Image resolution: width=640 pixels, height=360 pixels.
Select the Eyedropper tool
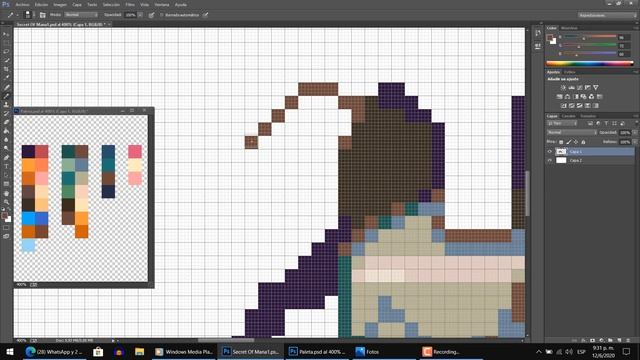pos(6,78)
